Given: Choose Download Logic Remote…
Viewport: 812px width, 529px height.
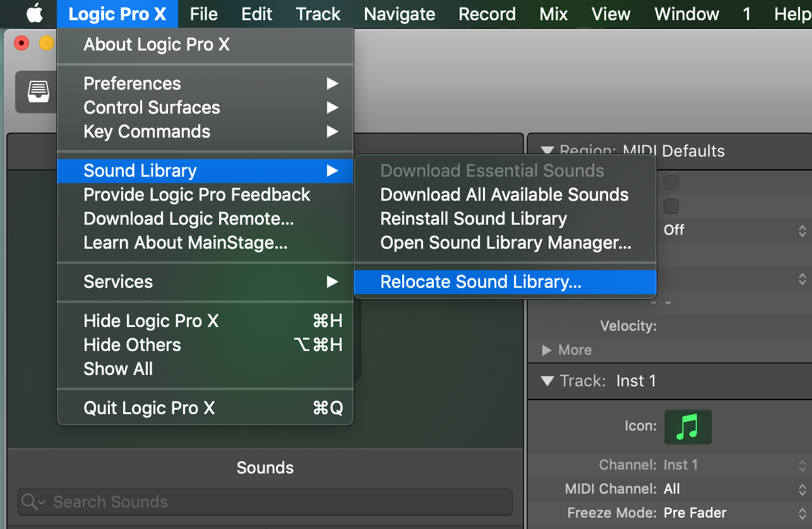Looking at the screenshot, I should [205, 218].
